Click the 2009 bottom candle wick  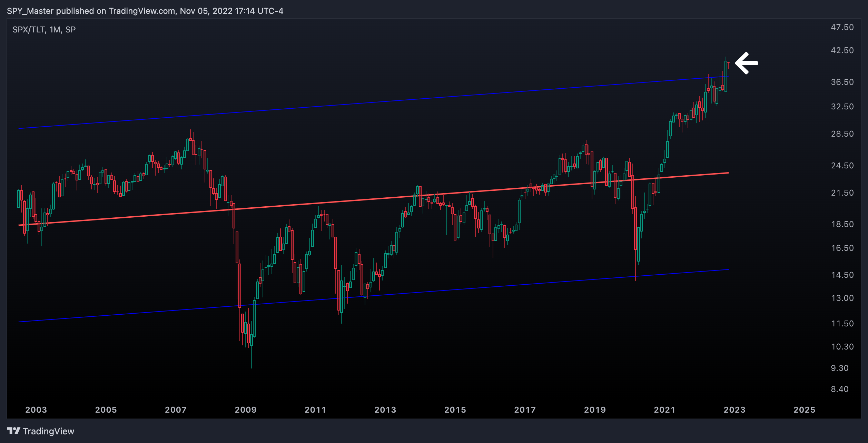pos(251,357)
